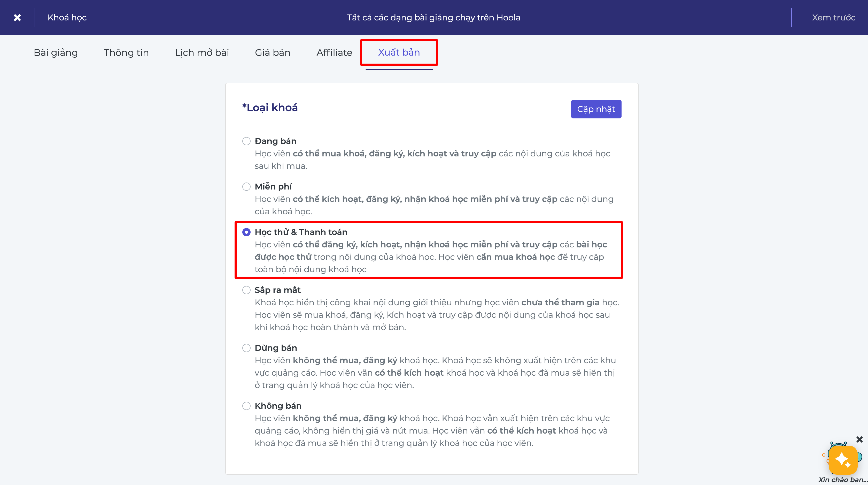Switch to the Affiliate tab

click(334, 53)
